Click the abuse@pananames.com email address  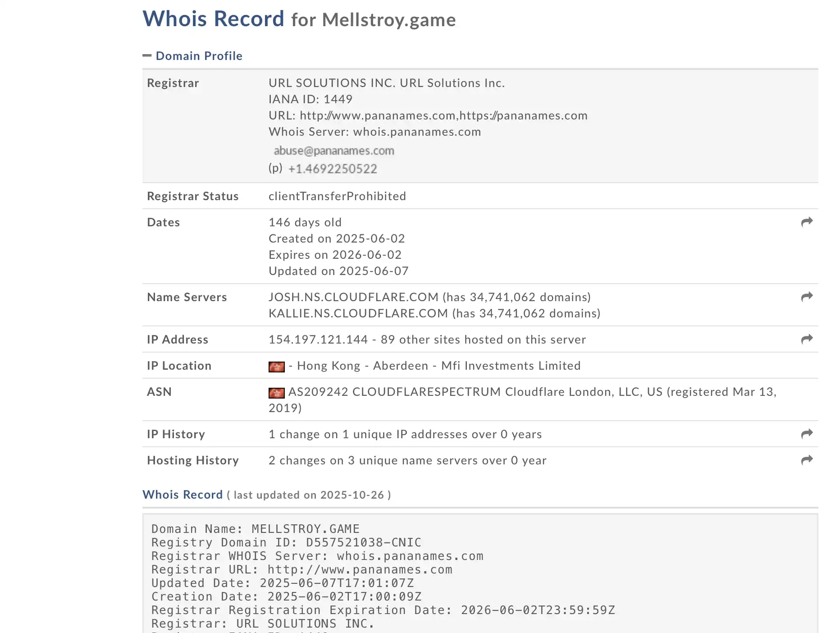(x=334, y=151)
